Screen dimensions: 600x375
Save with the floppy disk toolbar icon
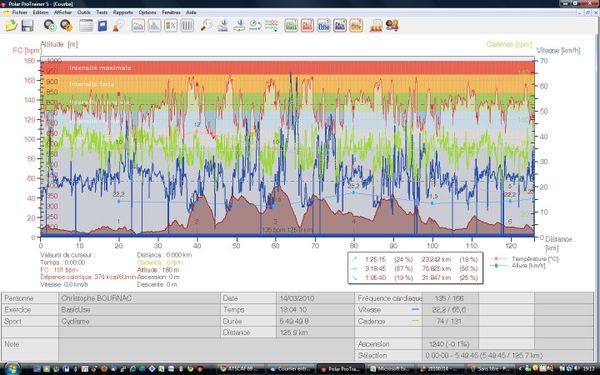point(27,26)
